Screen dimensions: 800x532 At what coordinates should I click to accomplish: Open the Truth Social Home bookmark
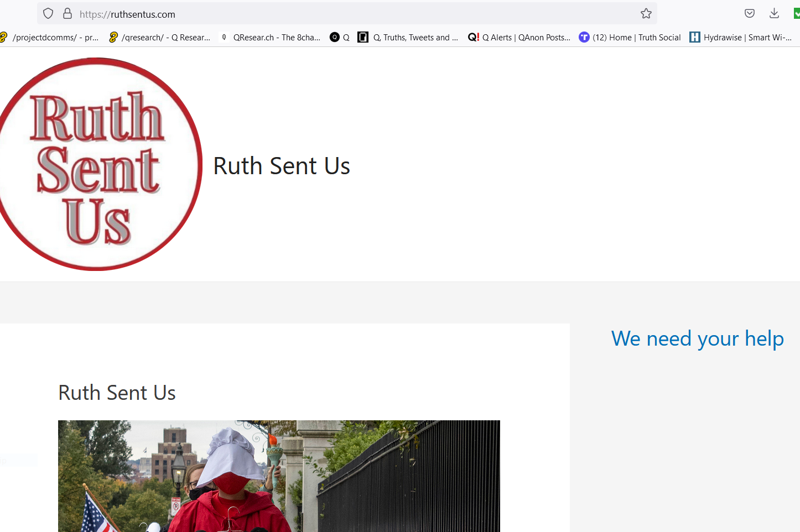point(630,37)
